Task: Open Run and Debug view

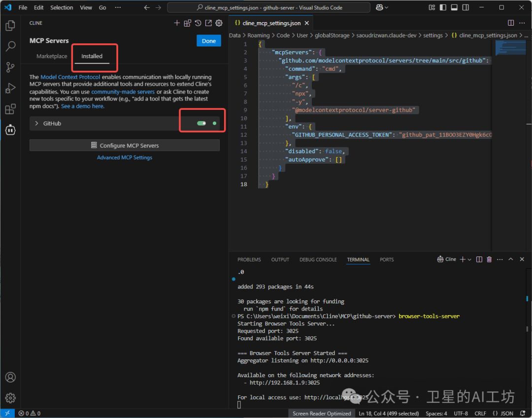Action: pyautogui.click(x=10, y=88)
